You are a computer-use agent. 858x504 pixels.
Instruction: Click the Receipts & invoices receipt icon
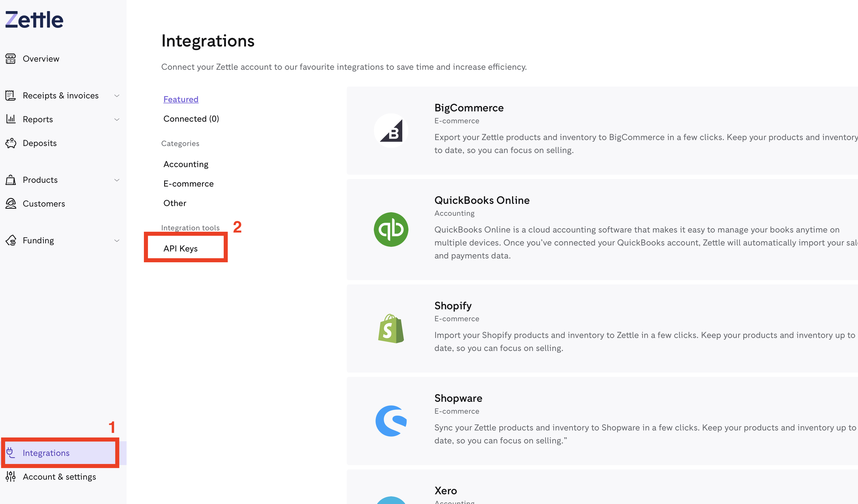(x=11, y=95)
